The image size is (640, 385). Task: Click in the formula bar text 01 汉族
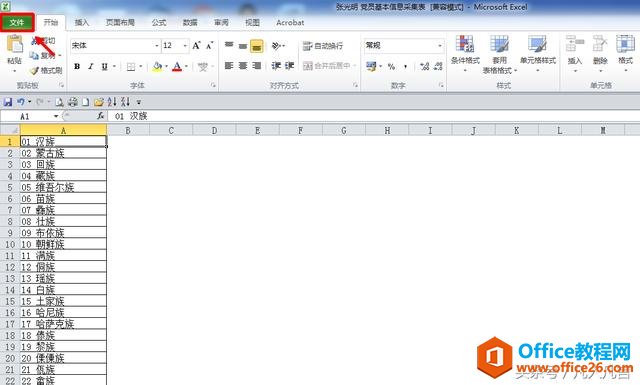131,116
